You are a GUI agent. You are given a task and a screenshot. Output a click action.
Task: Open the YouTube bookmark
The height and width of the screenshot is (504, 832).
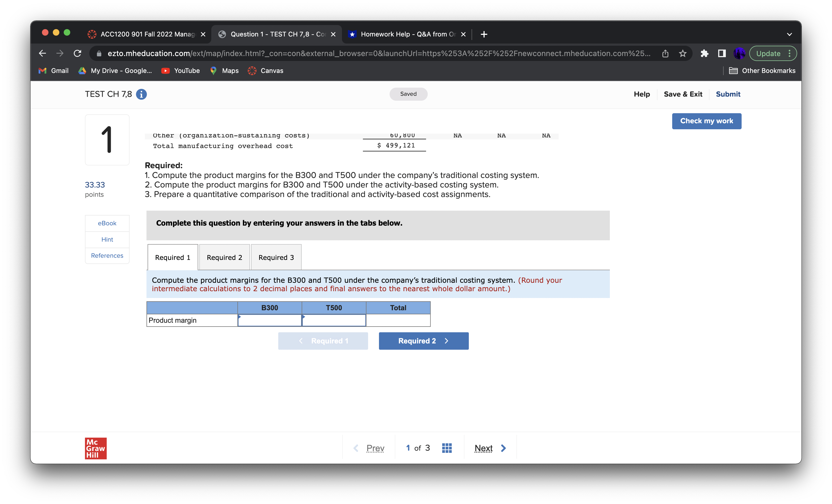(x=181, y=70)
